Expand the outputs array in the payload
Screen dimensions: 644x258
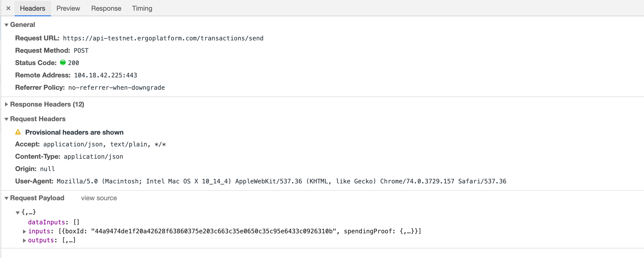24,240
